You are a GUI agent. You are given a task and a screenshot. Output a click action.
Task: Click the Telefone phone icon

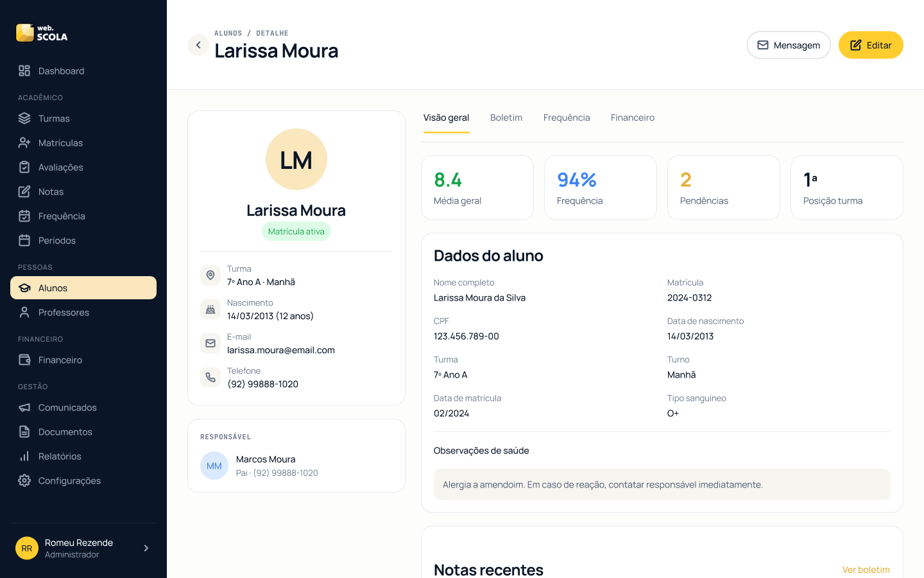[x=210, y=378]
